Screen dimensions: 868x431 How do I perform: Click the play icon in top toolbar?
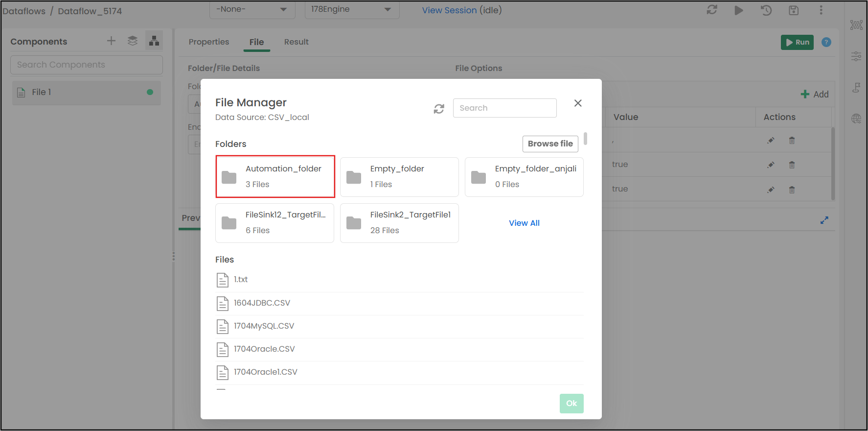[x=738, y=10]
